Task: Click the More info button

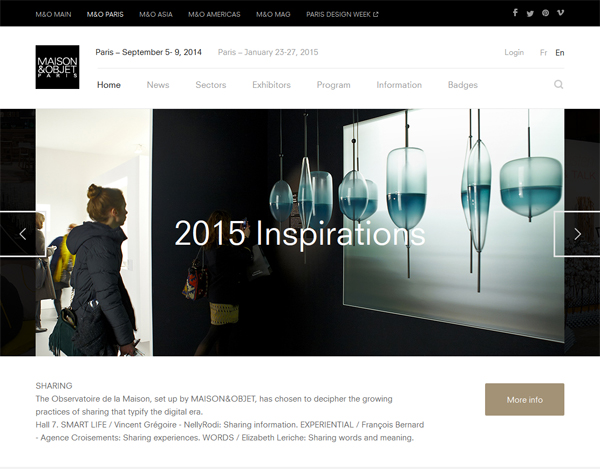Action: coord(525,399)
